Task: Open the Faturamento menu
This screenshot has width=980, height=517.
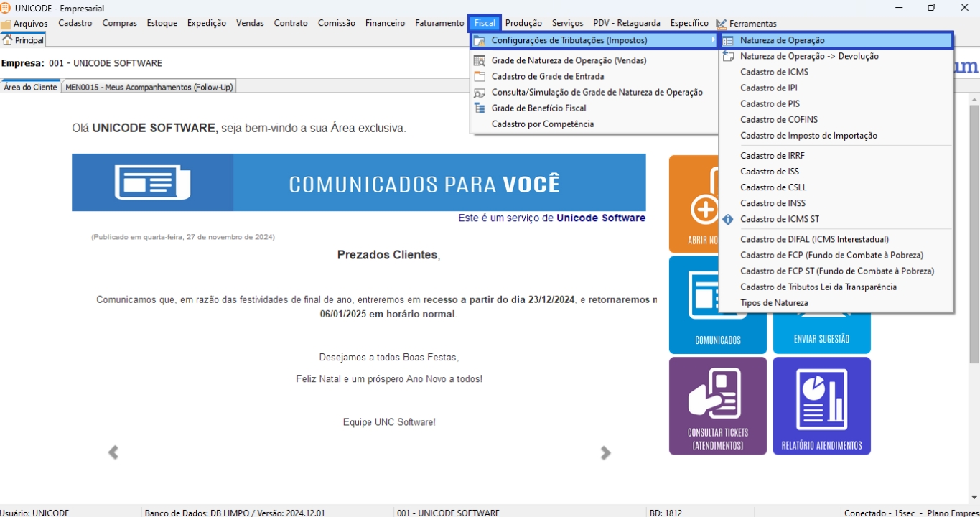Action: pyautogui.click(x=439, y=23)
